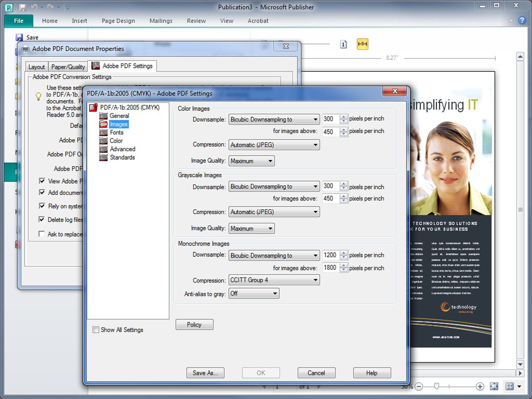Click the Help button in Adobe PDF Settings
The image size is (532, 399).
pyautogui.click(x=372, y=373)
